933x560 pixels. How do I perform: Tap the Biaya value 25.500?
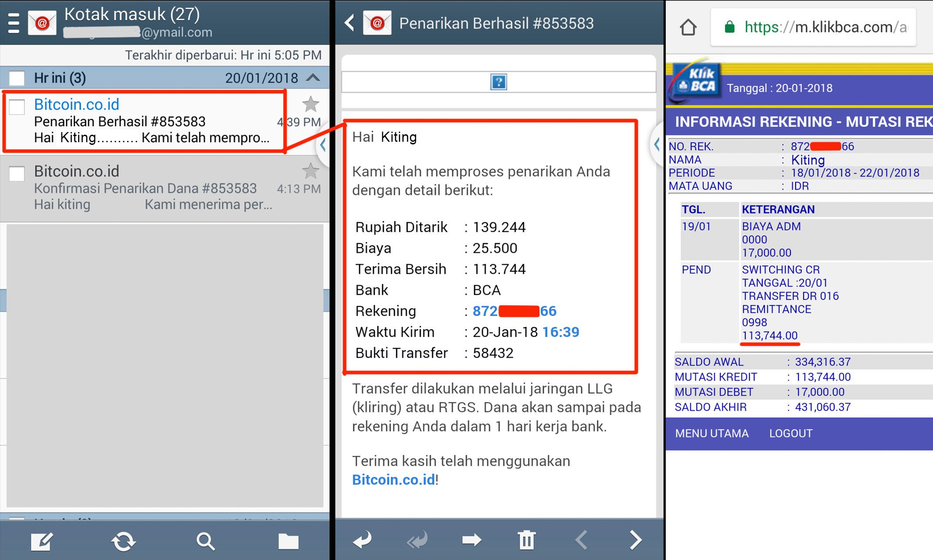tap(495, 248)
